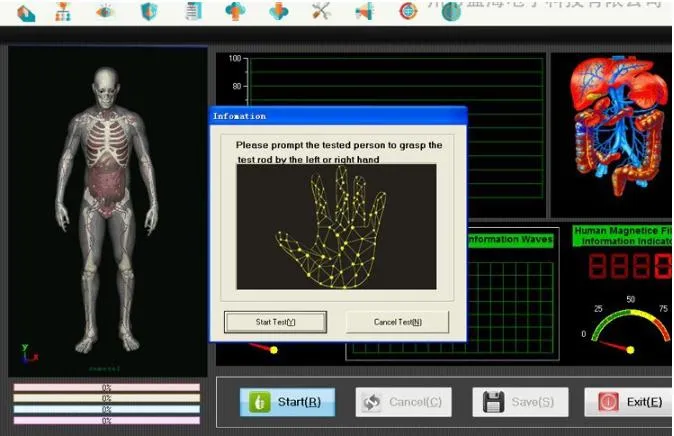674x436 pixels.
Task: Click the Save(S) button with floppy disk
Action: click(519, 402)
